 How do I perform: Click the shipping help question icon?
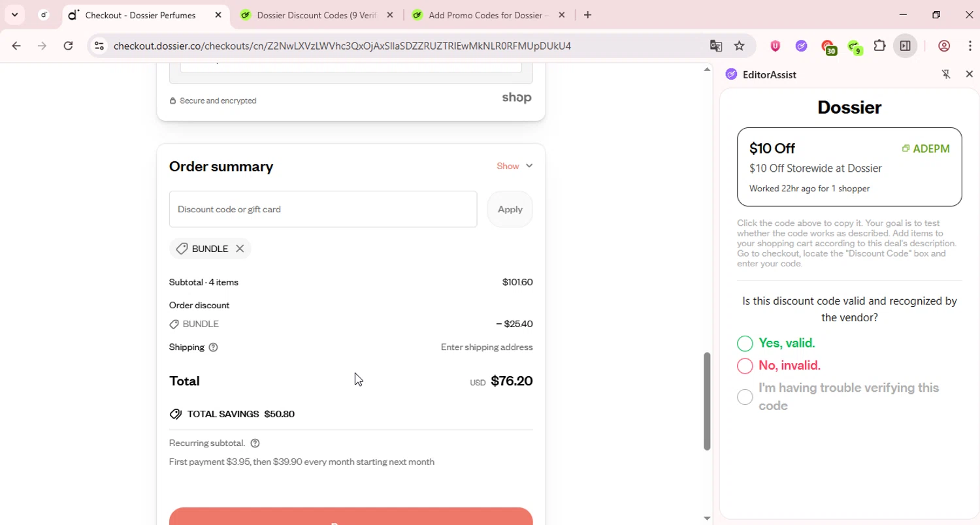tap(213, 347)
